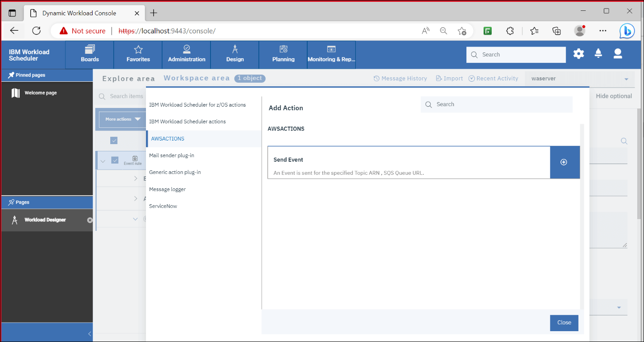This screenshot has height=342, width=644.
Task: Click the 1 object badge
Action: (x=250, y=78)
